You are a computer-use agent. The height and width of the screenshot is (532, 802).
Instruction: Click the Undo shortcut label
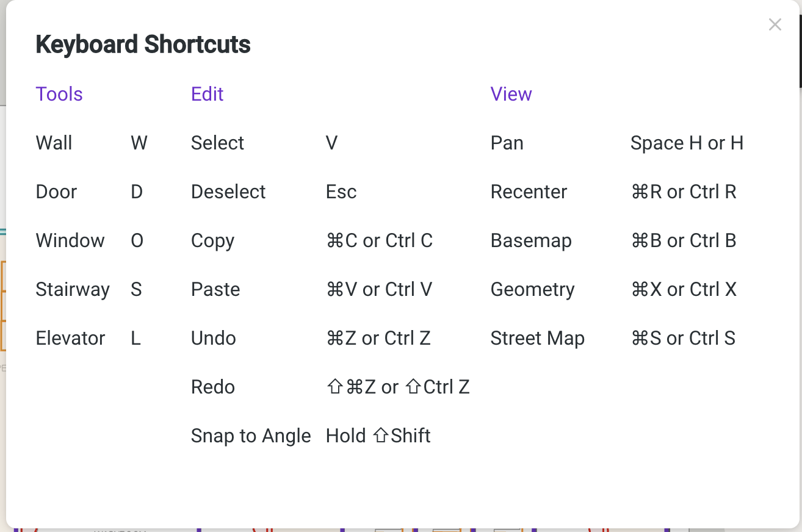click(x=213, y=338)
